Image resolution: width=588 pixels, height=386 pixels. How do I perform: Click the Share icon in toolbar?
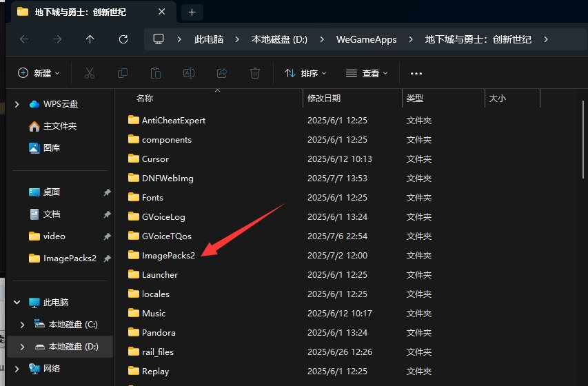coord(222,73)
